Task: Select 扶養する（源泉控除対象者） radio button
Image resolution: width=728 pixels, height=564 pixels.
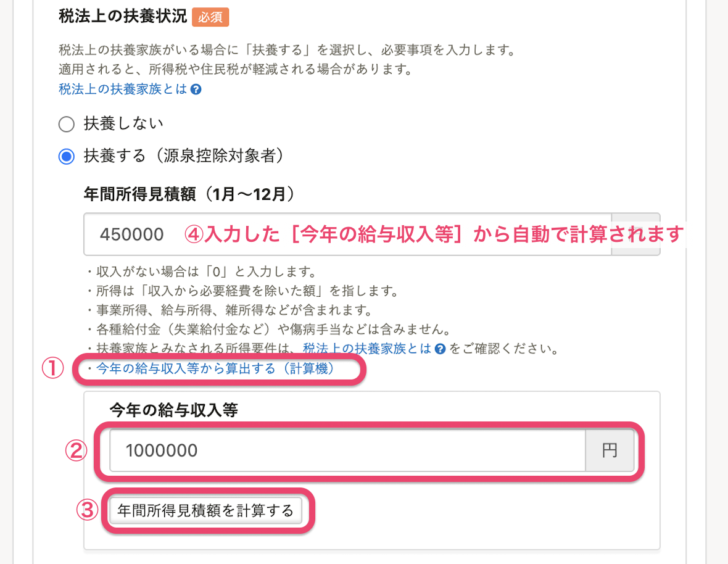Action: (x=67, y=157)
